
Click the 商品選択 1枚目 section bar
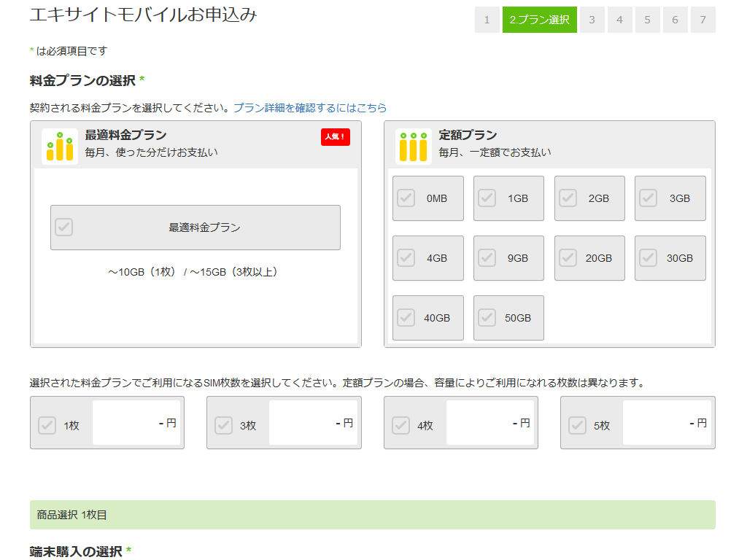pyautogui.click(x=373, y=515)
